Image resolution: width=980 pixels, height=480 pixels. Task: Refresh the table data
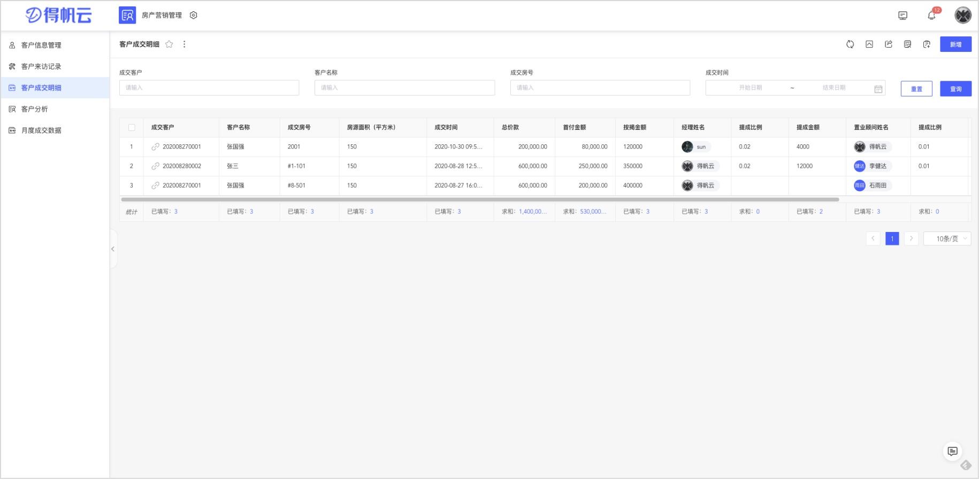pos(850,44)
